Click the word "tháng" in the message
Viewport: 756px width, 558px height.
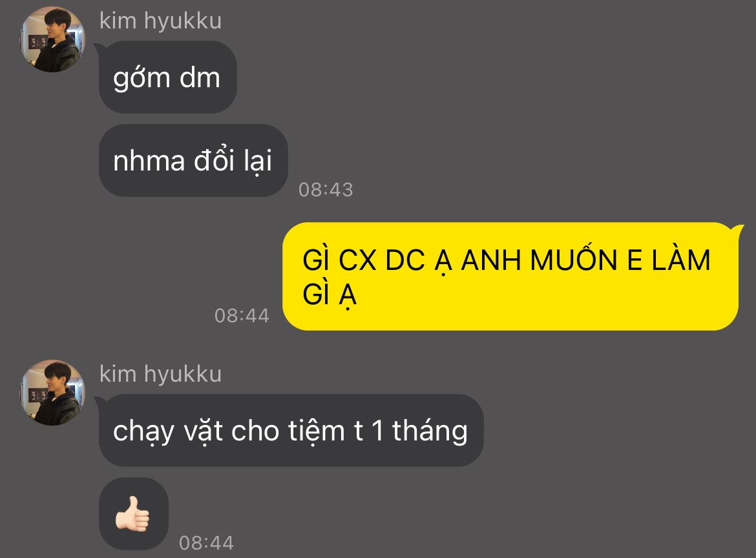[430, 431]
